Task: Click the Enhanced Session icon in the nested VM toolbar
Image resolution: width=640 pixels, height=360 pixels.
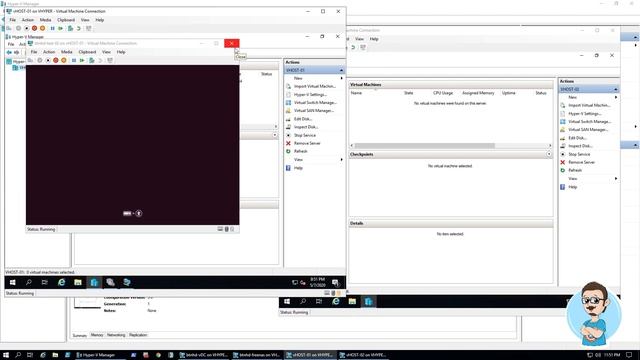Action: (110, 60)
